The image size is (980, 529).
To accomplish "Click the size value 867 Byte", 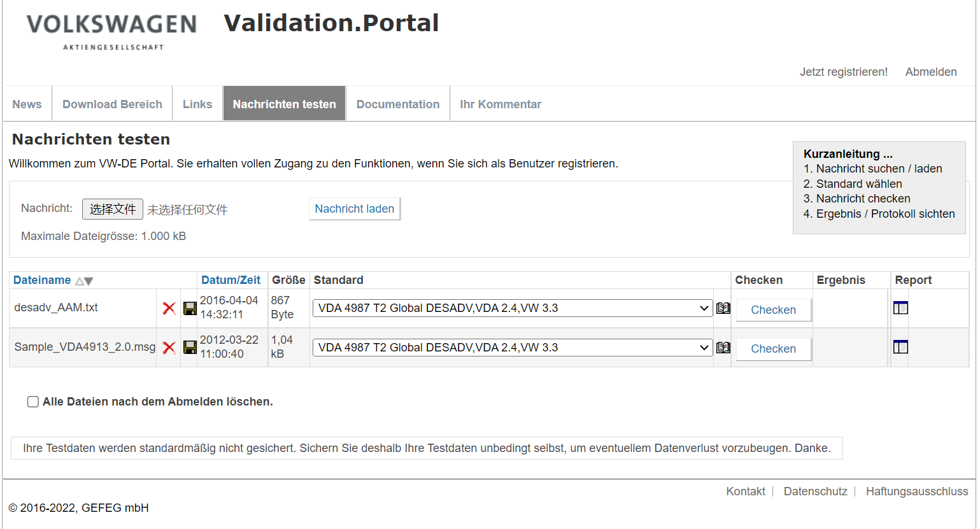I will click(x=282, y=307).
